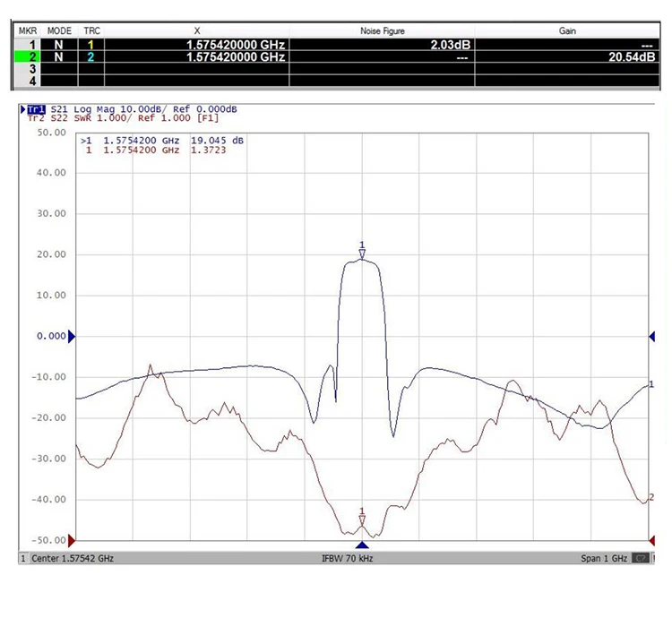Click marker 1 frequency 1.575420000 GHz cell

coord(197,45)
